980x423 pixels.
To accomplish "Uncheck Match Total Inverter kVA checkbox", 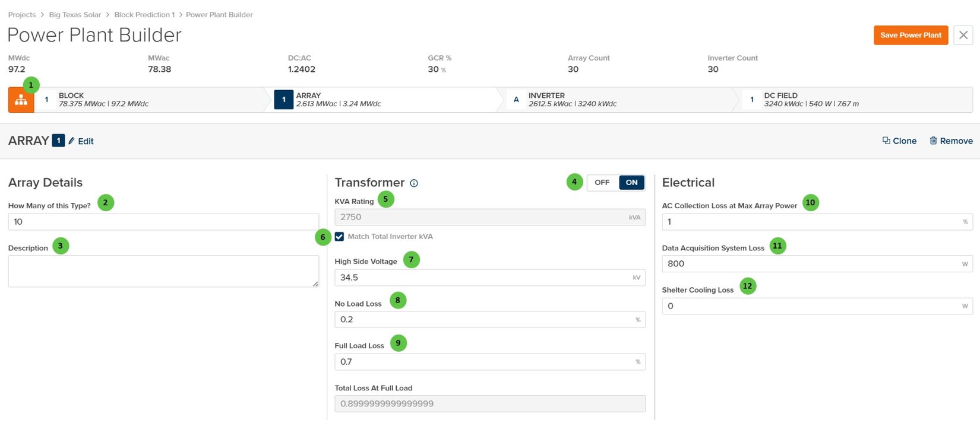I will point(339,237).
